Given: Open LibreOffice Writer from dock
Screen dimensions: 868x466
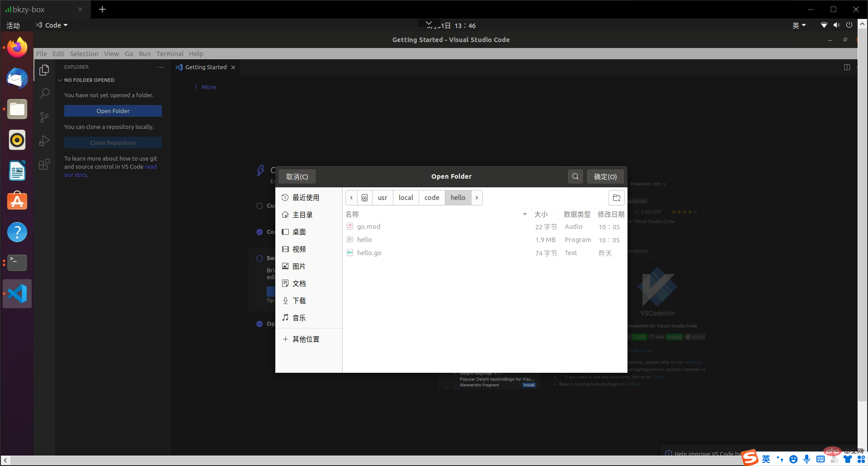Looking at the screenshot, I should 17,171.
